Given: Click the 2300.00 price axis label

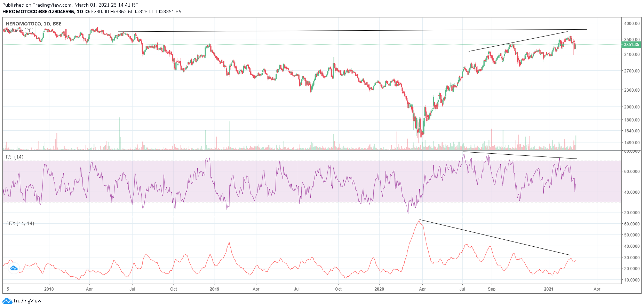Looking at the screenshot, I should coord(632,90).
